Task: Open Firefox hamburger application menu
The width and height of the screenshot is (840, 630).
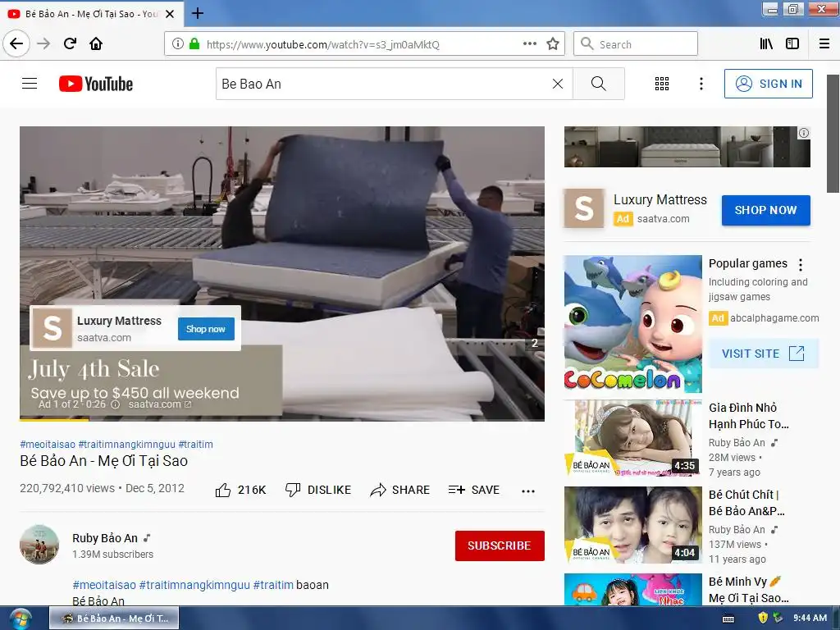Action: pos(824,43)
